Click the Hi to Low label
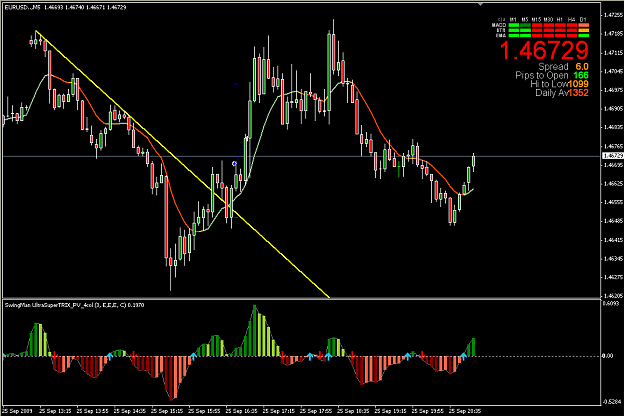The width and height of the screenshot is (625, 417). point(549,84)
